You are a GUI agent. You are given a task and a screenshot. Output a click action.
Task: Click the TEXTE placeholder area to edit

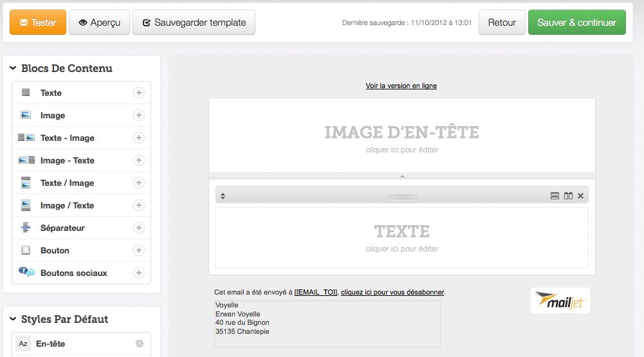(401, 237)
